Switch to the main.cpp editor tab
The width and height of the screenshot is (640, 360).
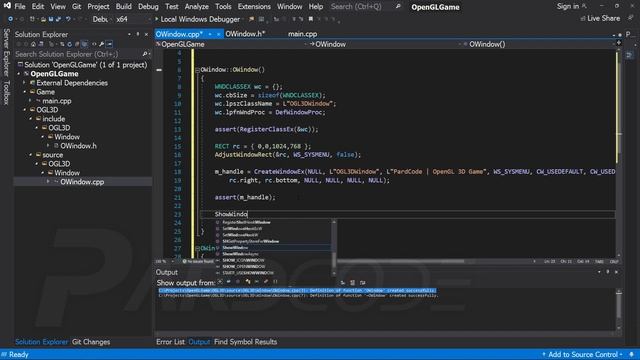click(302, 34)
